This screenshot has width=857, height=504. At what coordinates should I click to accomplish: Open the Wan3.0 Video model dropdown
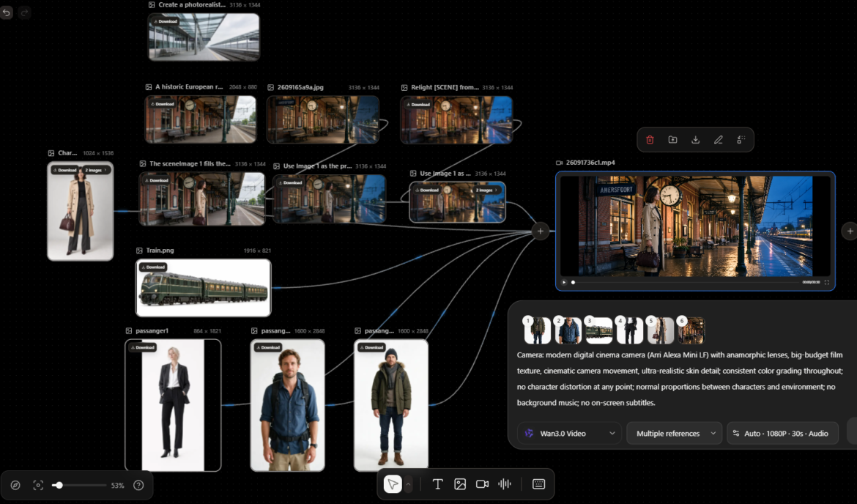pyautogui.click(x=569, y=433)
